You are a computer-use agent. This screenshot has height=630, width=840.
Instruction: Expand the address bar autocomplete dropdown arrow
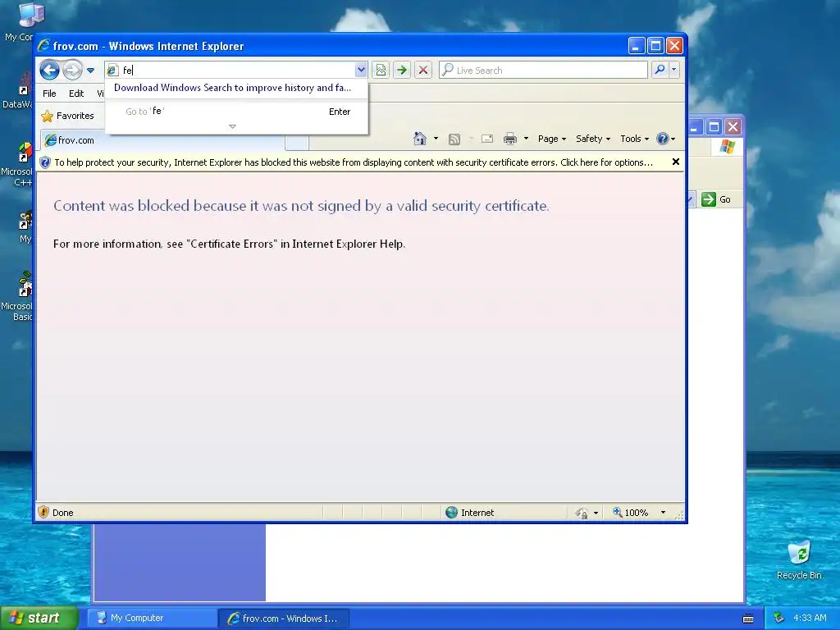point(361,70)
